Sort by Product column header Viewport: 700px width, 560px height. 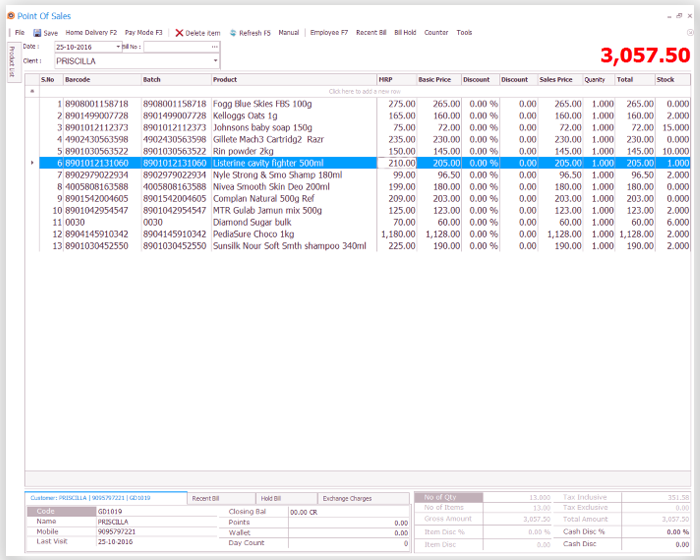(294, 79)
